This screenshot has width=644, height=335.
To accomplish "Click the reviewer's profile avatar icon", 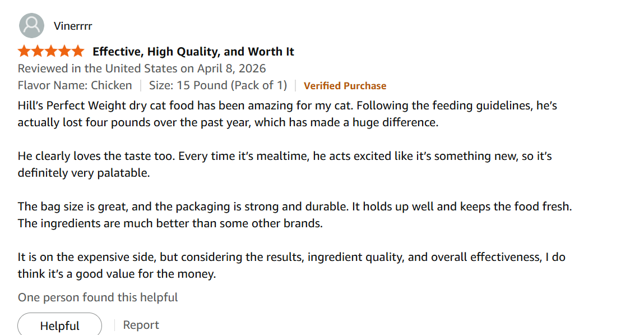I will 31,26.
